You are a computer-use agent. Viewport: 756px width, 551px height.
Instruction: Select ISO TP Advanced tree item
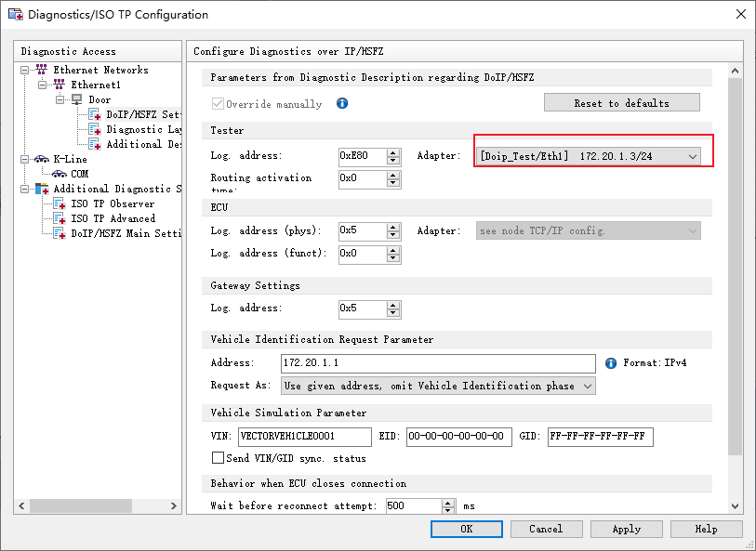click(113, 218)
